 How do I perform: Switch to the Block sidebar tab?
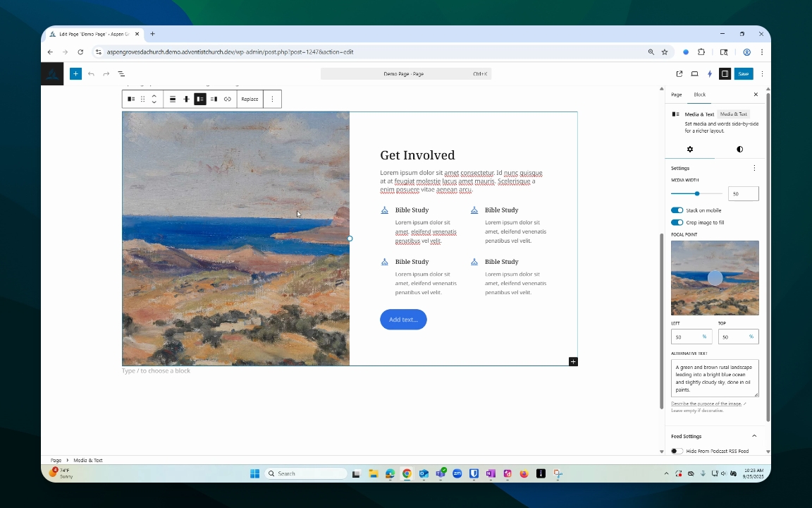(700, 95)
